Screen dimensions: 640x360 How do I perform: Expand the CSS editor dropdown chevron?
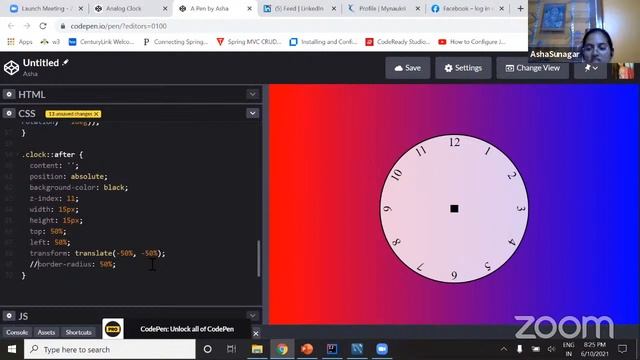tap(253, 113)
